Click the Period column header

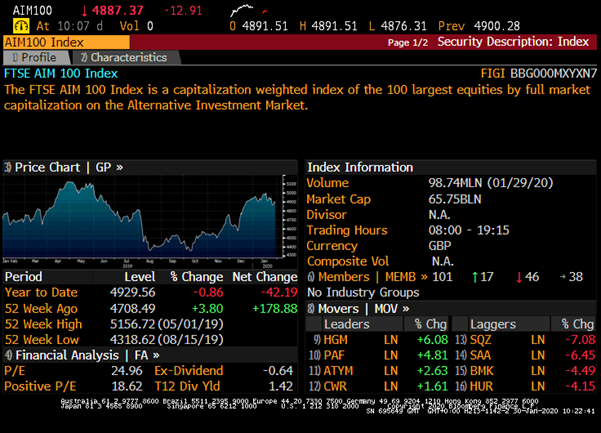[x=23, y=277]
